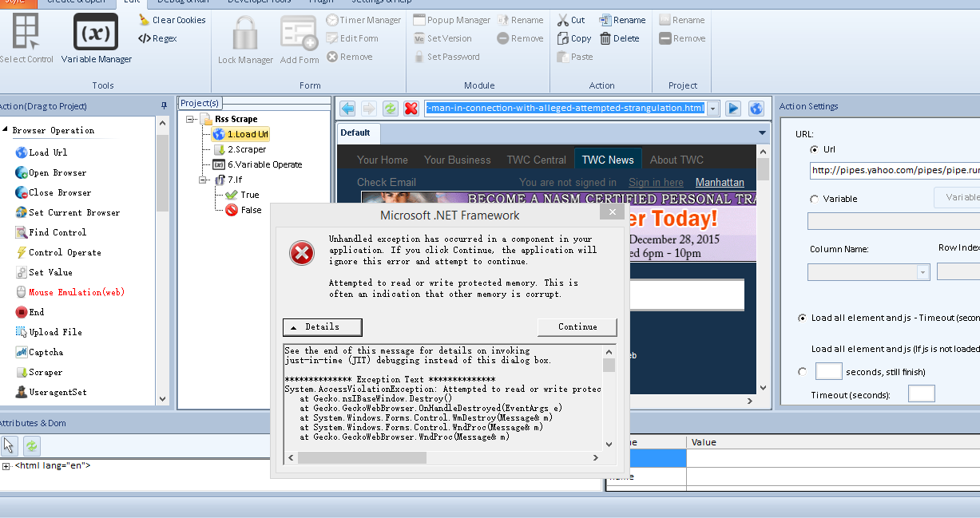This screenshot has height=518, width=980.
Task: Click Continue in the error dialog
Action: [577, 327]
